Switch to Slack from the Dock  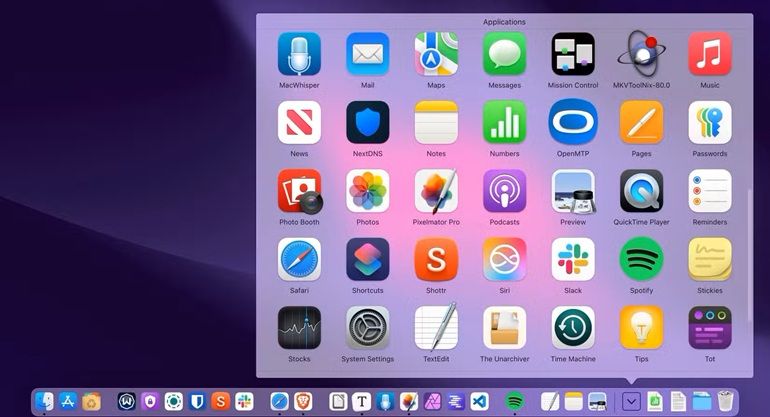244,401
